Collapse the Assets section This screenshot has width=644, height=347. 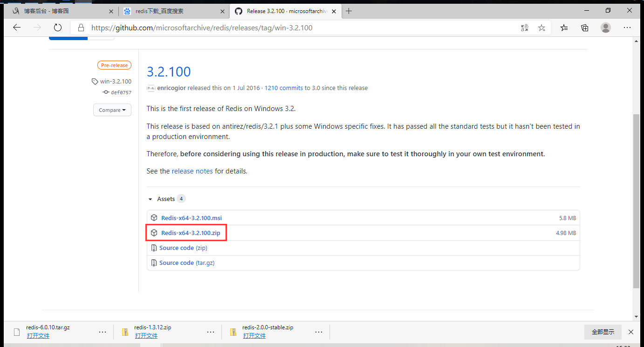[165, 199]
